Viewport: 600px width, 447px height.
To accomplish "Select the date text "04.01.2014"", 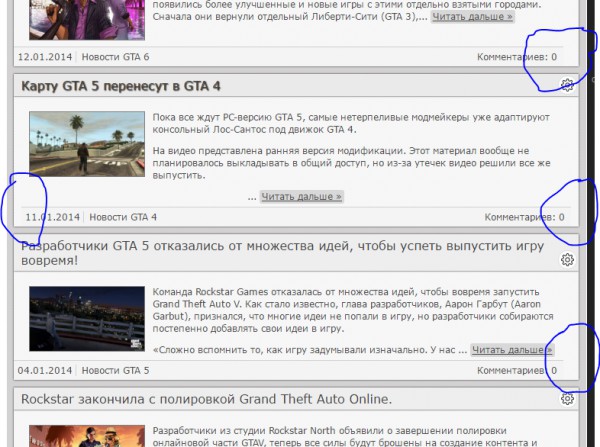I will click(x=45, y=370).
